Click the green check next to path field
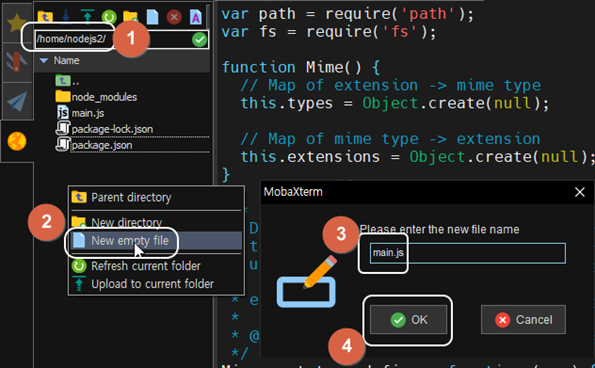 pyautogui.click(x=199, y=39)
